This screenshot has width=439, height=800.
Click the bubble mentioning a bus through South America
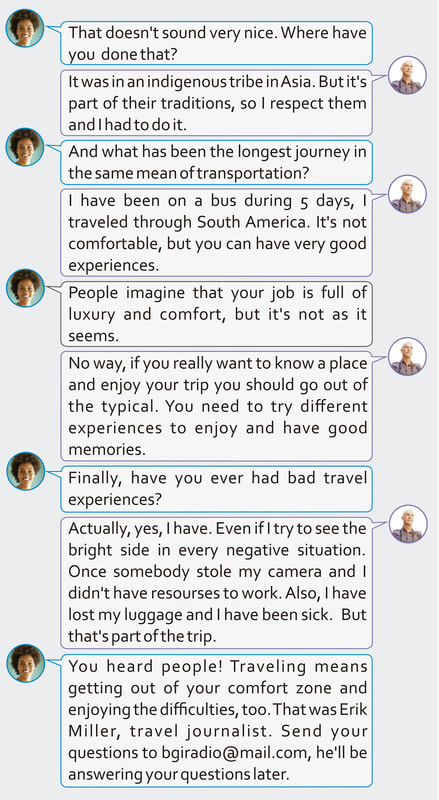(x=216, y=233)
